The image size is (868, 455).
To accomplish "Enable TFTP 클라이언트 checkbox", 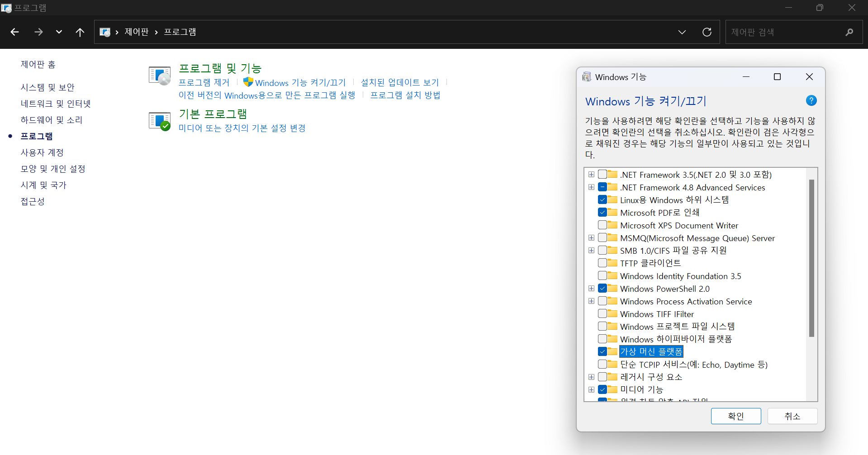I will click(x=602, y=263).
